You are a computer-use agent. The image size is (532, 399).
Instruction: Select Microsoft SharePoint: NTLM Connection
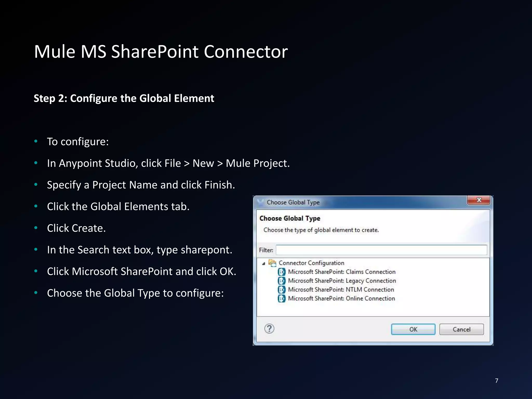point(341,289)
